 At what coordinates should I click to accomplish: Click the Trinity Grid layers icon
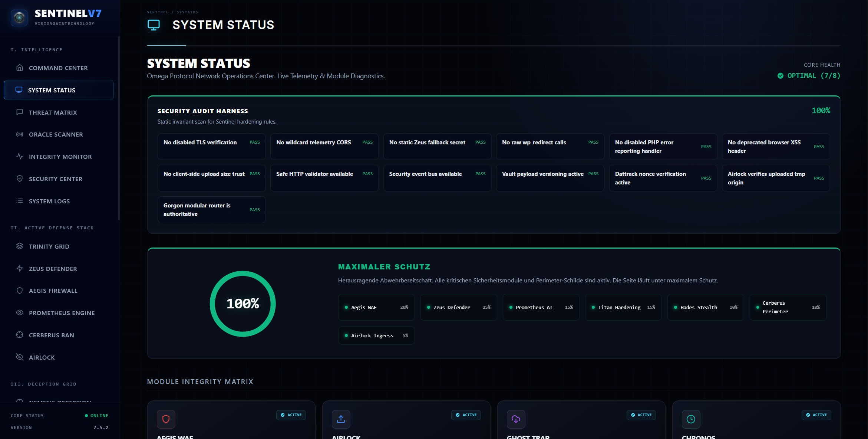20,246
